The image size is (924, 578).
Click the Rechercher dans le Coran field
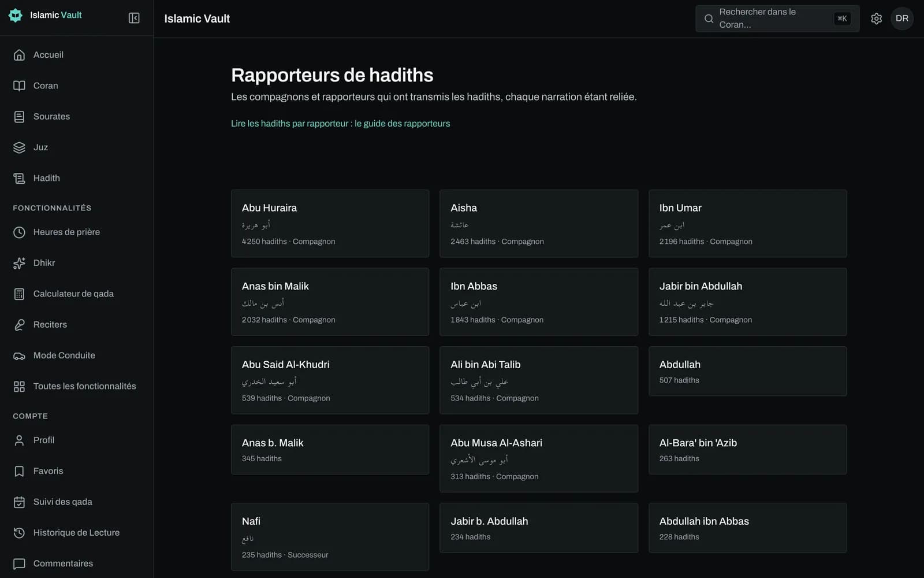(777, 18)
